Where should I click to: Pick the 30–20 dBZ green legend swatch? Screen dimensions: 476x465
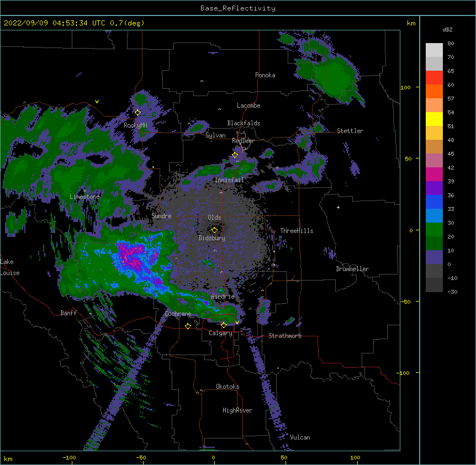coord(434,230)
